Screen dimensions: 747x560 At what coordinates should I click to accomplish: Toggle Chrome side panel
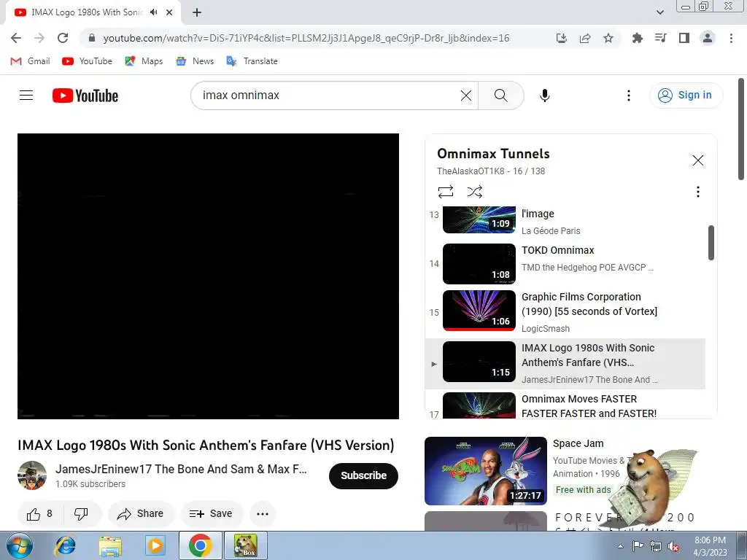[684, 38]
